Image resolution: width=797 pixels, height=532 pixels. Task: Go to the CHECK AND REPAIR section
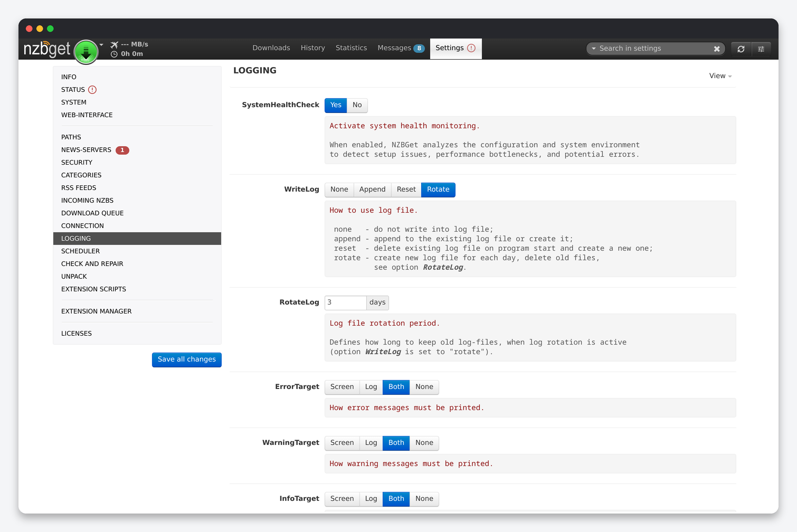tap(137, 264)
